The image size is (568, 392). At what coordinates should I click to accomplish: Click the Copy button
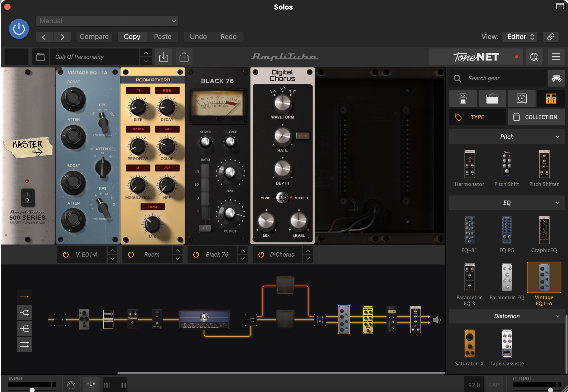coord(132,37)
